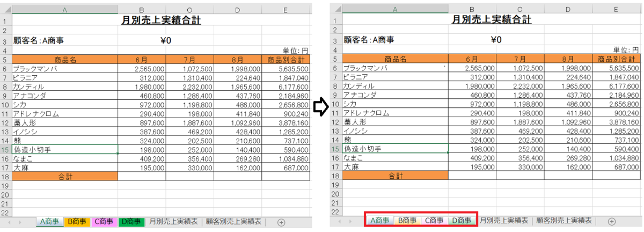This screenshot has height=232, width=644.
Task: Open the pink C商事 tab on the left
Action: tap(103, 221)
